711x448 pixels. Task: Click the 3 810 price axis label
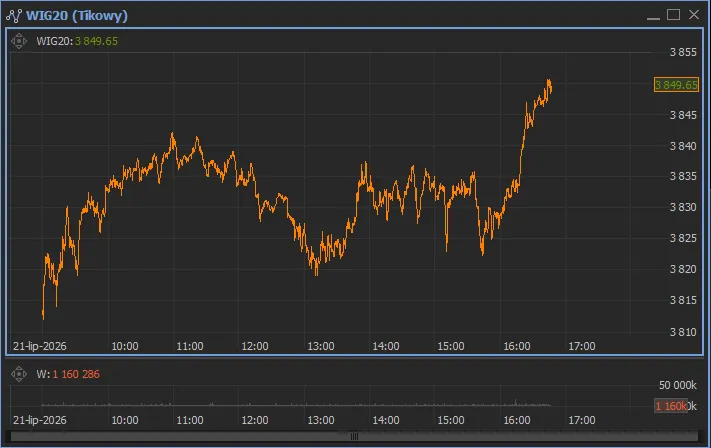(683, 332)
